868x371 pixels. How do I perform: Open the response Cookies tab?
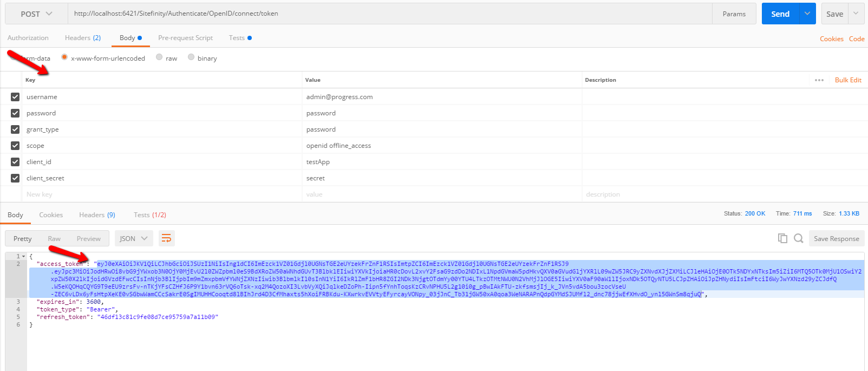coord(51,215)
